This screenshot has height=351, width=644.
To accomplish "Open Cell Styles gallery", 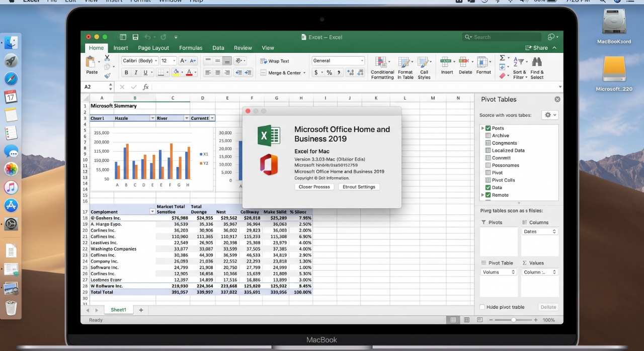I will coord(424,68).
